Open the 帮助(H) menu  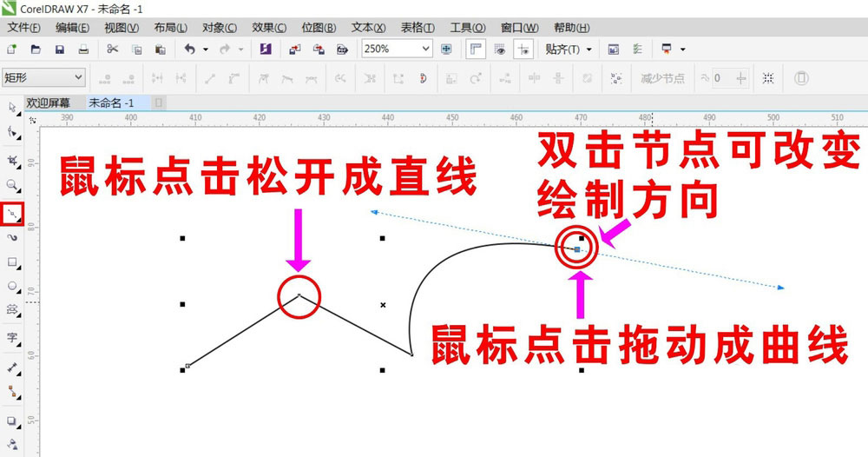coord(572,27)
